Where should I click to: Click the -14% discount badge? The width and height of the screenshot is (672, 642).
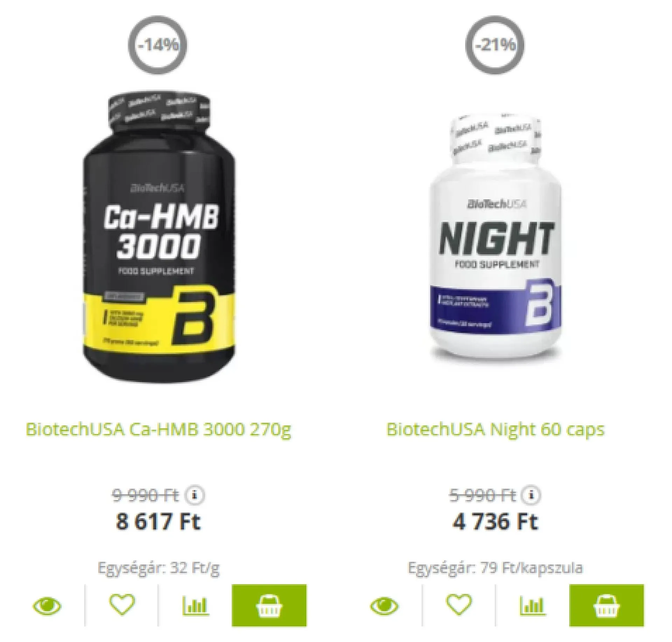[158, 45]
